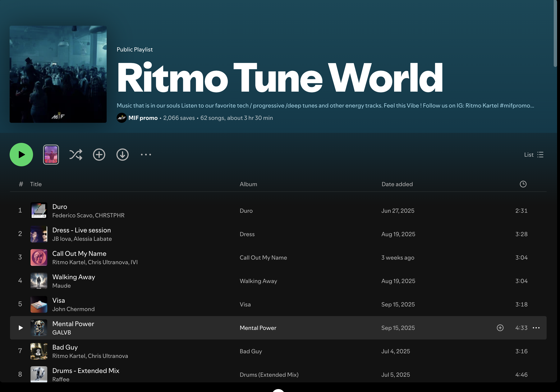This screenshot has width=560, height=392.
Task: Open MIF promo profile link
Action: coord(143,118)
